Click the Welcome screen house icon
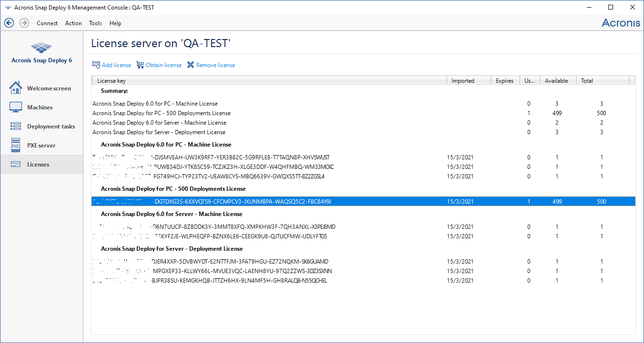 pyautogui.click(x=16, y=88)
